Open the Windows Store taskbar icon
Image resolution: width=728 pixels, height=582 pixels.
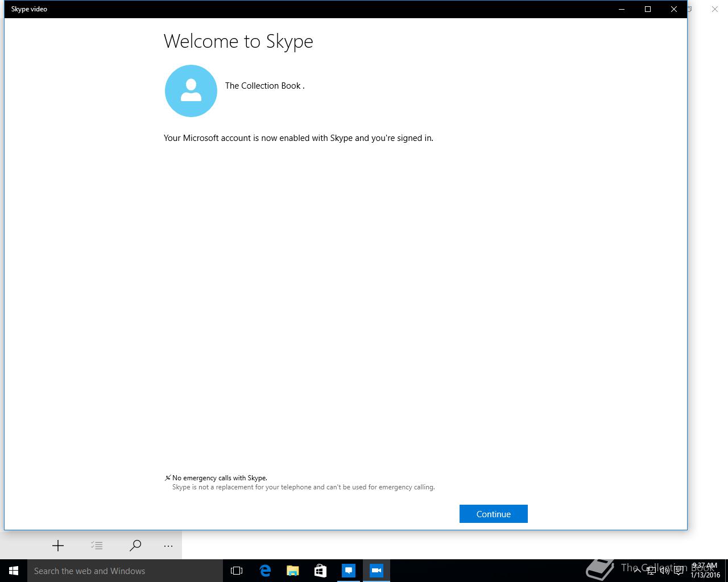click(x=320, y=571)
